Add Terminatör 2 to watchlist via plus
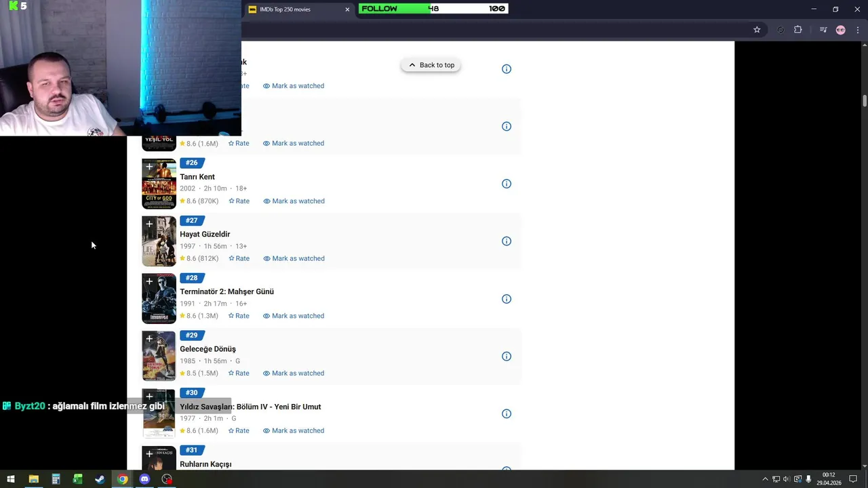The image size is (868, 488). pyautogui.click(x=149, y=281)
